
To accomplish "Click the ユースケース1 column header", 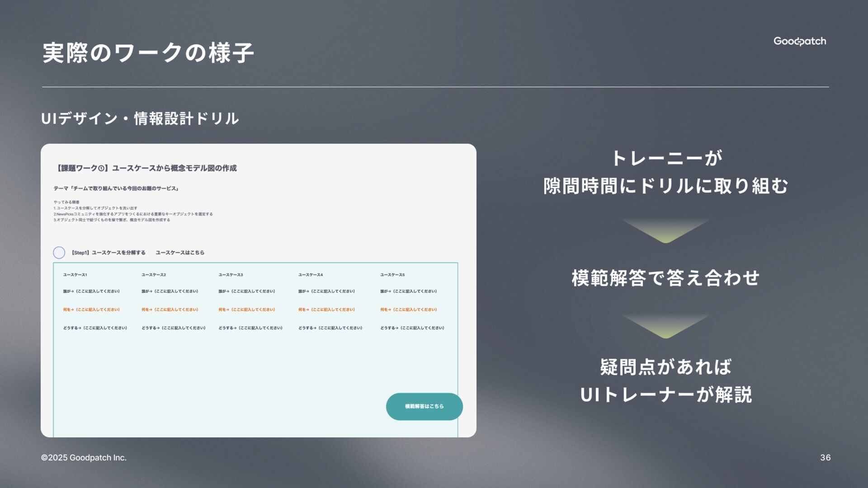I will tap(75, 275).
